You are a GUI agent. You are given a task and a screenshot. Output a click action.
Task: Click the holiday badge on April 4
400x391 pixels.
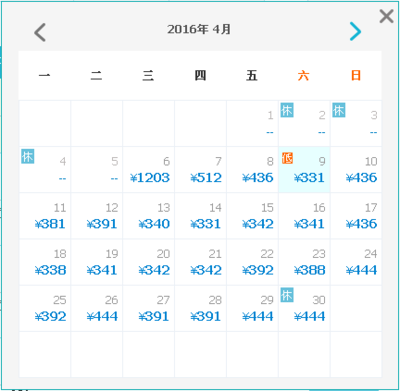tap(28, 156)
